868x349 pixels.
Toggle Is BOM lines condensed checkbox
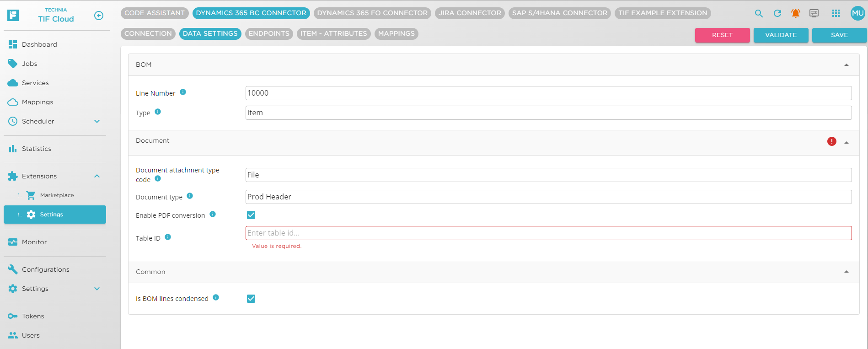(251, 299)
